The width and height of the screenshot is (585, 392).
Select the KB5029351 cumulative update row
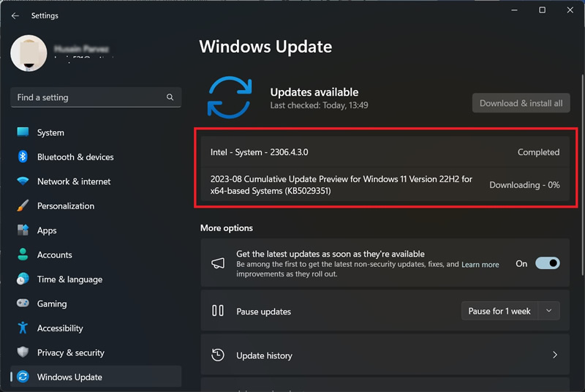point(385,184)
